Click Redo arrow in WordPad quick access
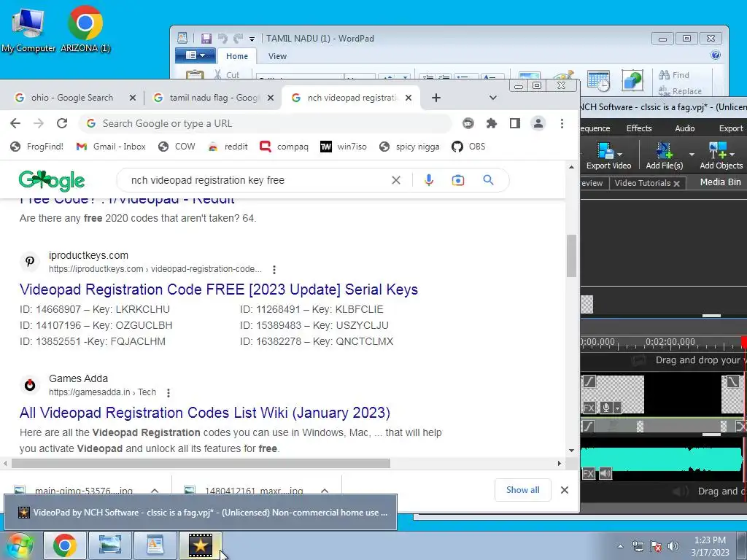This screenshot has width=747, height=560. click(238, 39)
